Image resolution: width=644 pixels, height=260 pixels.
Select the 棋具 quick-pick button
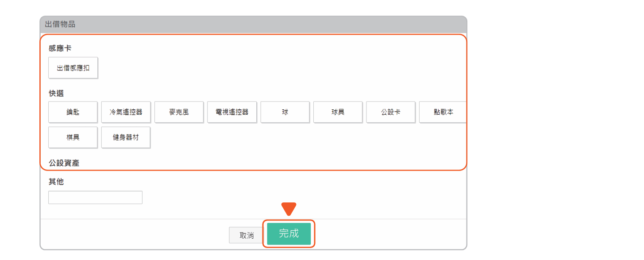pos(73,137)
